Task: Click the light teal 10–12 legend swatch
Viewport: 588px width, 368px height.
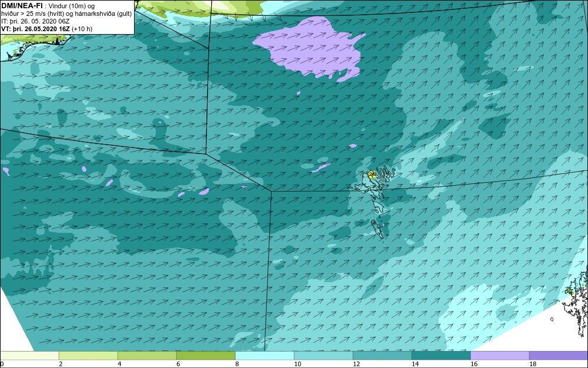Action: coord(323,356)
